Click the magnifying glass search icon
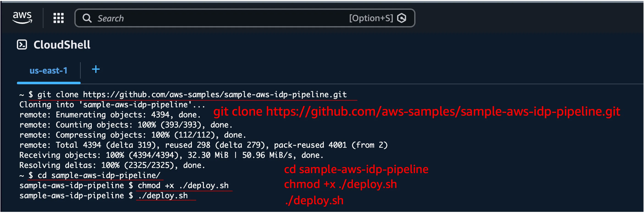Screen dimensions: 644x215 point(87,18)
